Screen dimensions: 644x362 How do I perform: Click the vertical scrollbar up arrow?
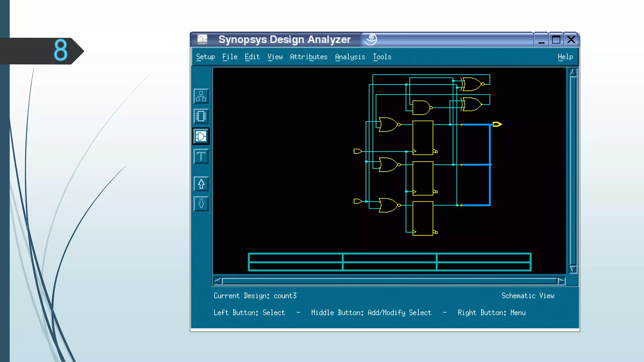[x=573, y=72]
